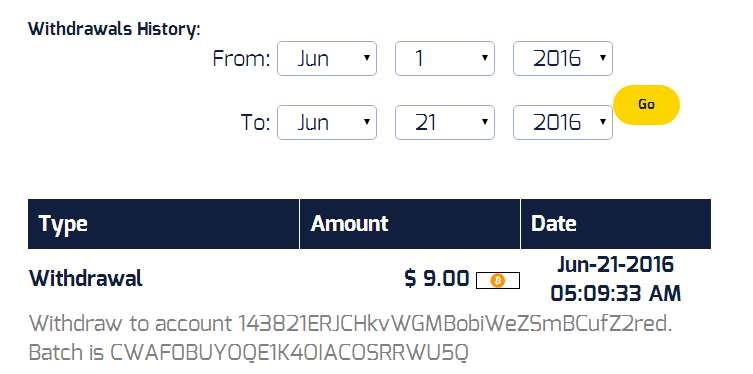Click the Jun-21-2016 date text
Image resolution: width=753 pixels, height=374 pixels.
click(x=616, y=265)
